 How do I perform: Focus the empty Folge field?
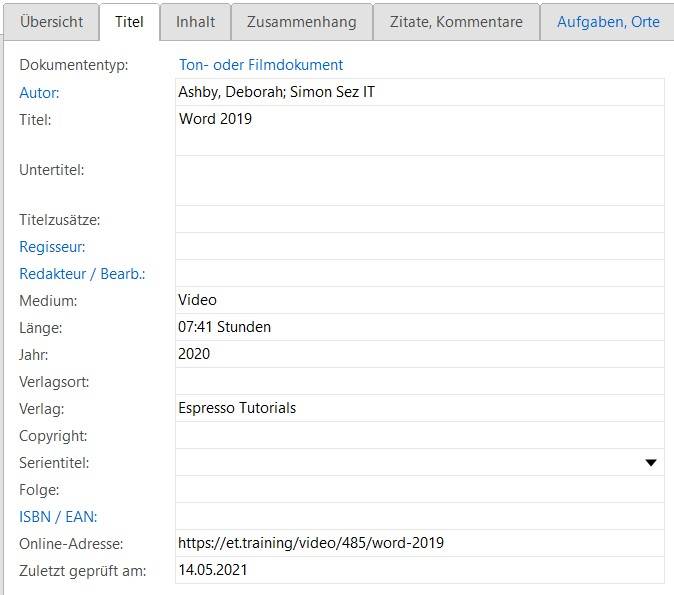point(420,489)
